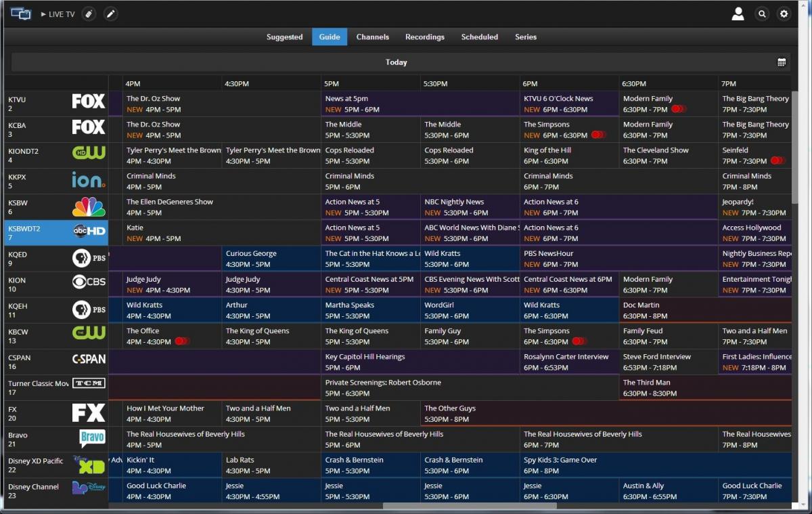The image size is (812, 514).
Task: Switch to the Recordings tab
Action: (425, 37)
